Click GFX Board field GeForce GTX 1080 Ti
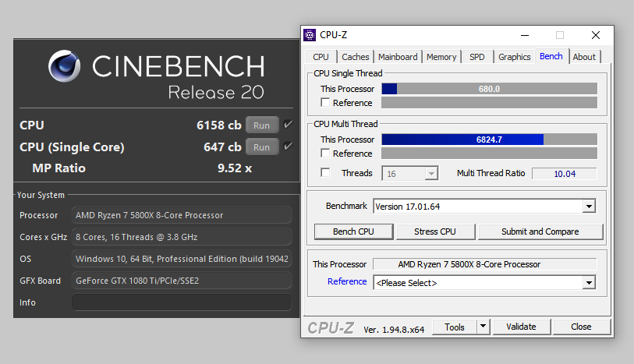The image size is (634, 364). pos(182,281)
